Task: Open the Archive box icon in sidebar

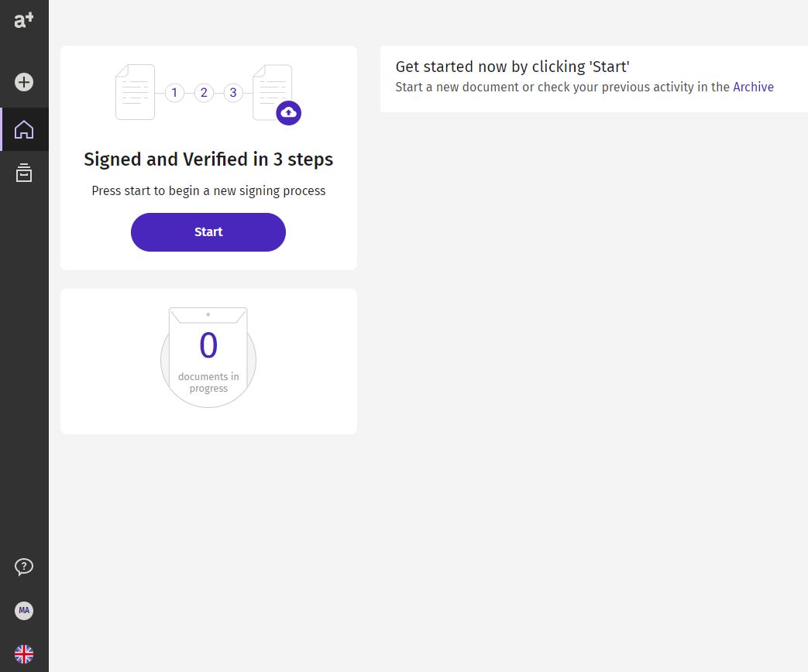Action: click(24, 173)
